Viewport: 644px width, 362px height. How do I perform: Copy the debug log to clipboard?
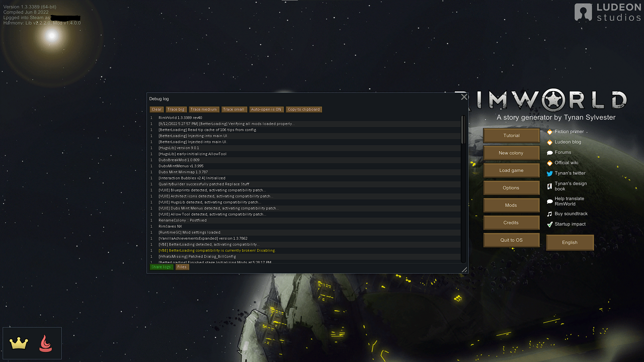point(304,109)
